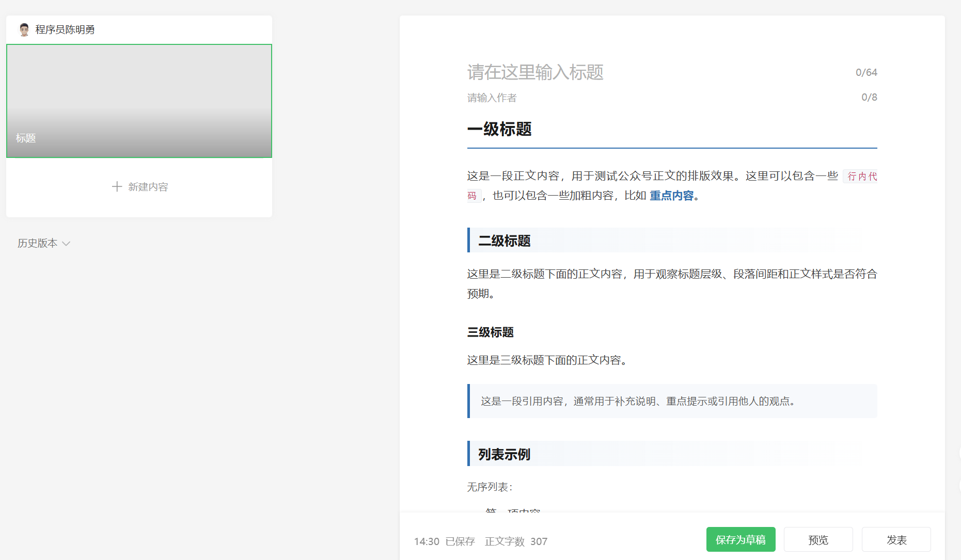Click the blockquote starting 这是一段引用内容
The width and height of the screenshot is (961, 560).
pyautogui.click(x=672, y=401)
